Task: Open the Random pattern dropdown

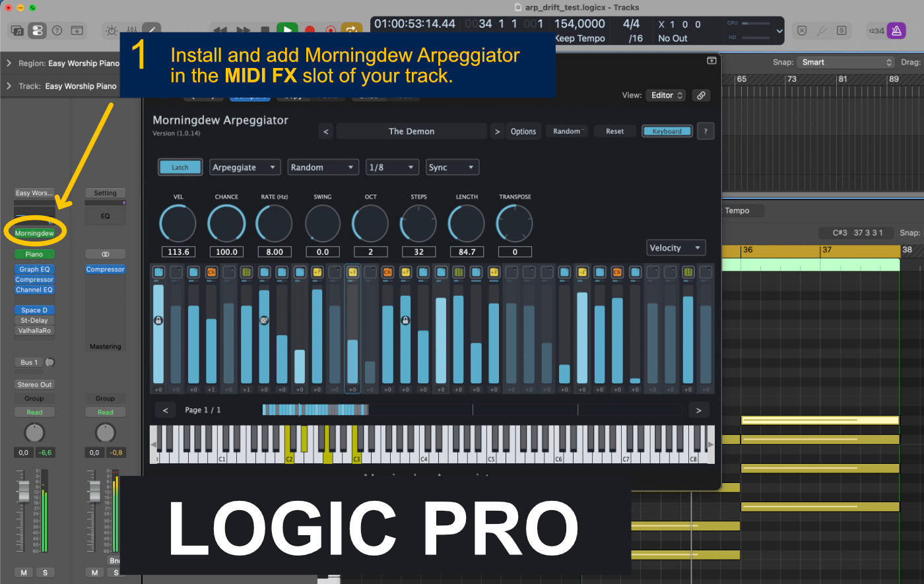Action: (x=323, y=168)
